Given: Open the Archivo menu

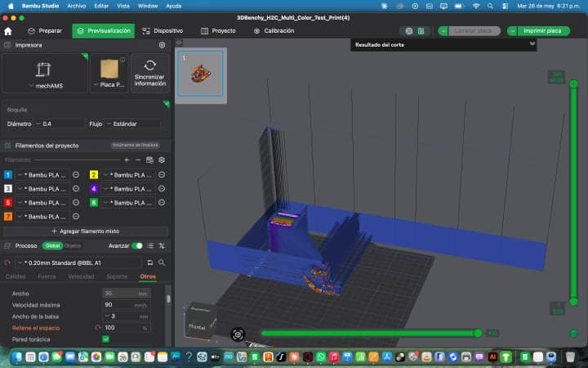Looking at the screenshot, I should coord(77,6).
